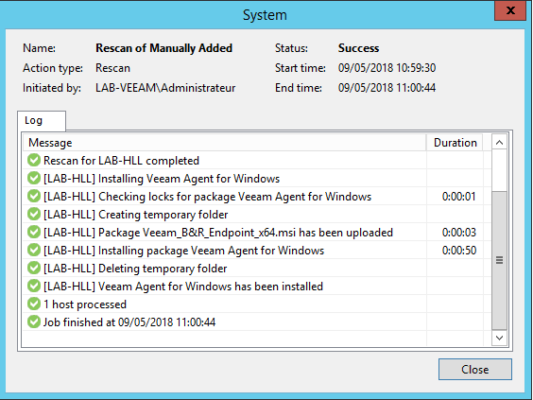Viewport: 533px width, 400px height.
Task: Click success icon for Installing package Veeam Agent
Action: pyautogui.click(x=34, y=250)
